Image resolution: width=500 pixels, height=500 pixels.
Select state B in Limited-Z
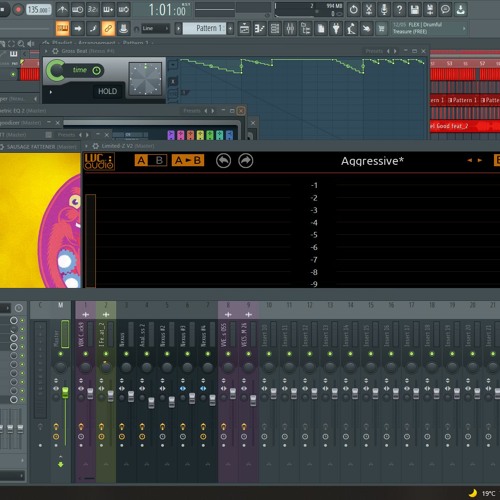point(159,160)
